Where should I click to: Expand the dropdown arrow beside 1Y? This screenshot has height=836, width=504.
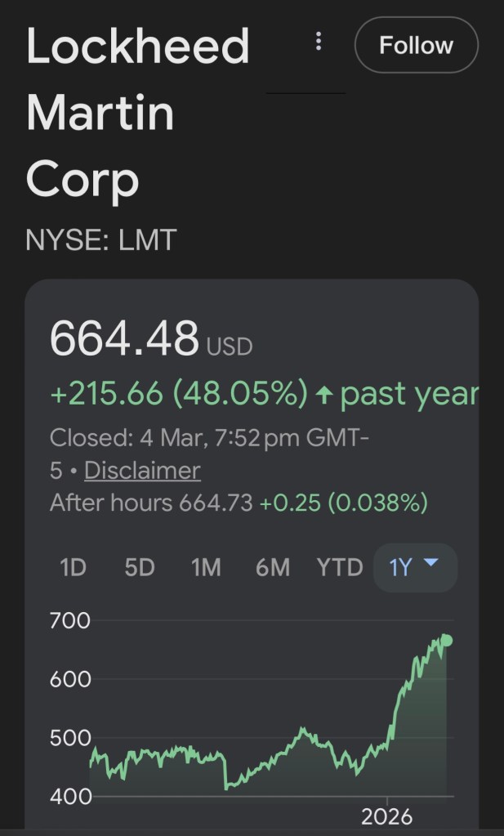pos(433,563)
